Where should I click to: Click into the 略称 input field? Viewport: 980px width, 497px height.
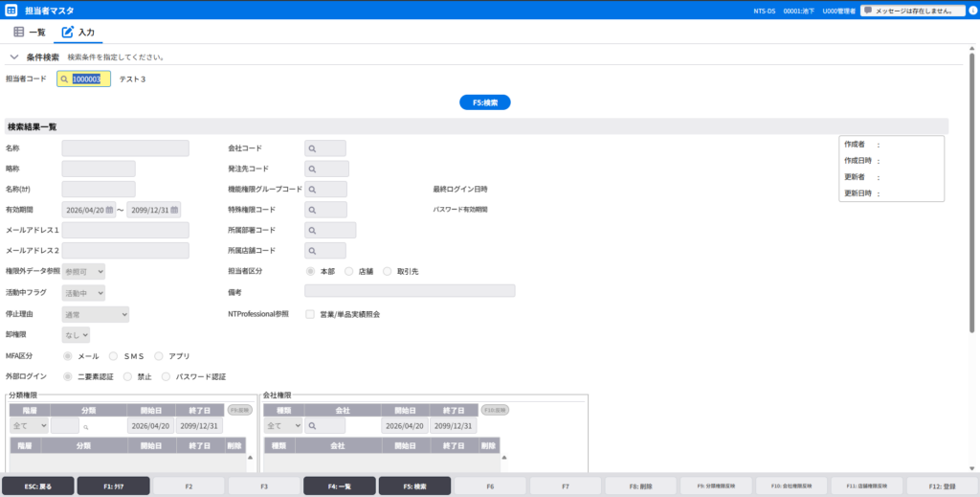tap(99, 169)
